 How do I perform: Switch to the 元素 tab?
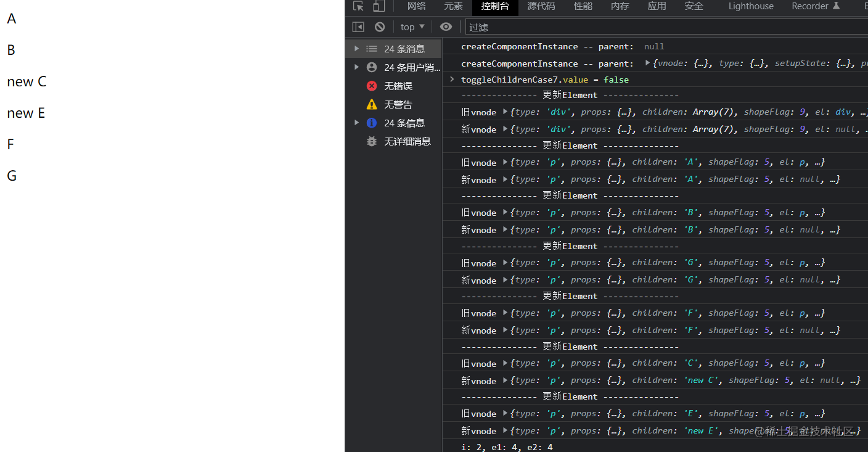tap(453, 6)
